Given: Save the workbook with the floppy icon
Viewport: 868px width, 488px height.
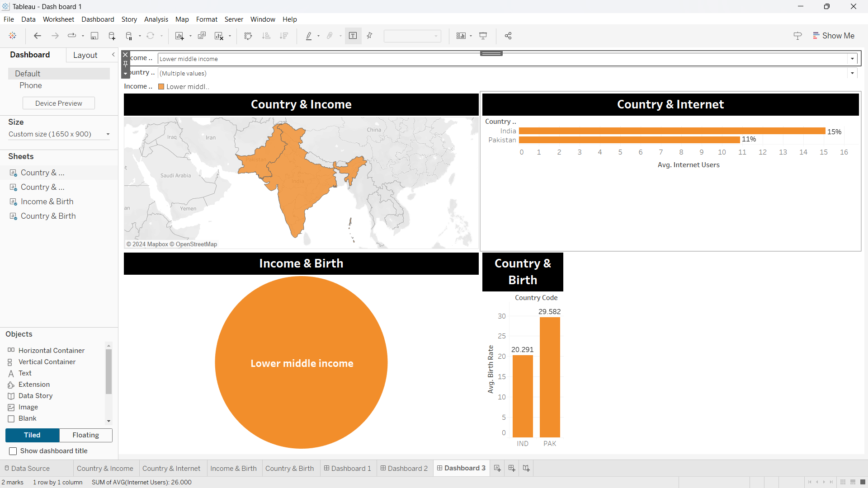Looking at the screenshot, I should pyautogui.click(x=94, y=36).
